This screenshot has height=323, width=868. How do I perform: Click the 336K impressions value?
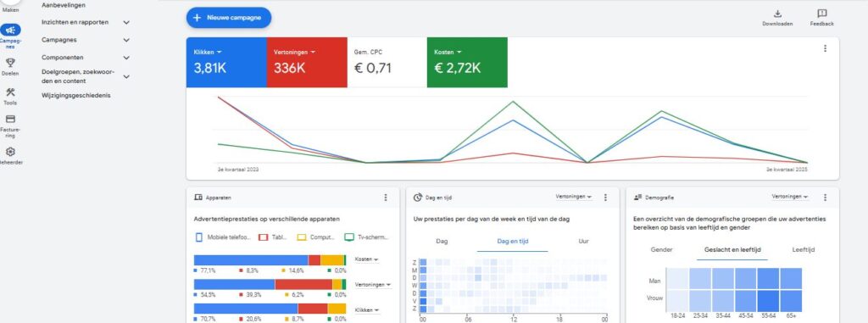coord(290,69)
